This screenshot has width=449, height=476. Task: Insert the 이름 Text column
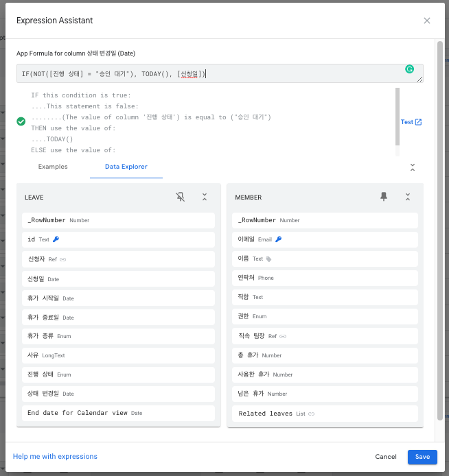click(325, 259)
